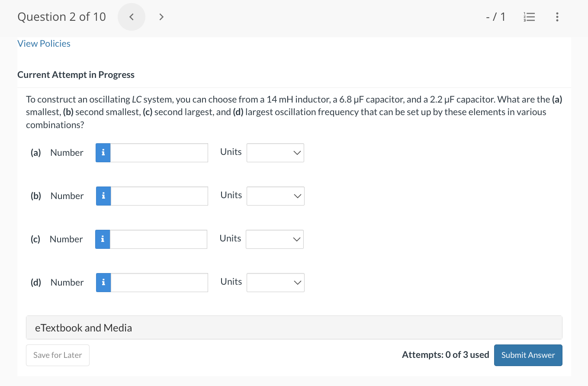Open the Units dropdown for part (b)
Screen dimensions: 588x386
pos(276,196)
